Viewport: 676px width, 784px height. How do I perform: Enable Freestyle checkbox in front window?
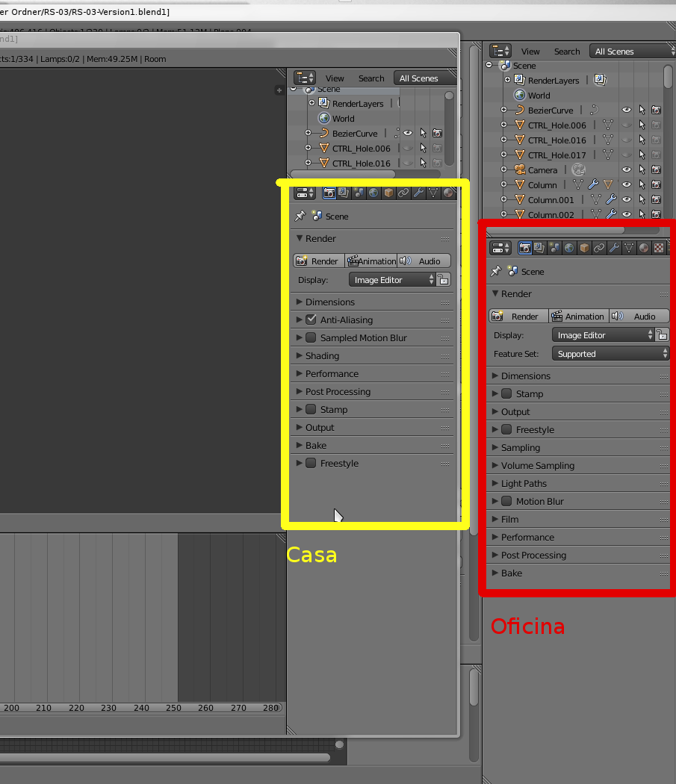(x=311, y=463)
